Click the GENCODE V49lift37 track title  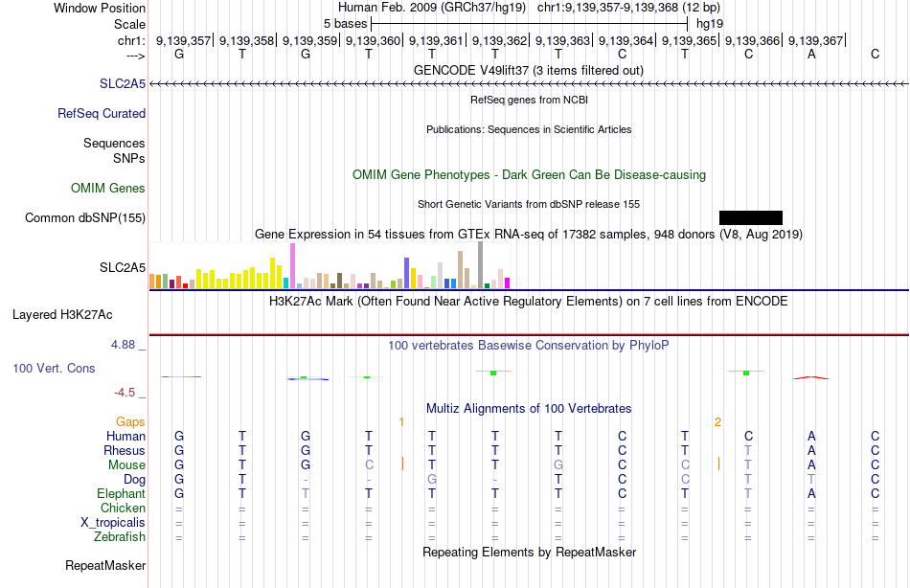tap(528, 70)
